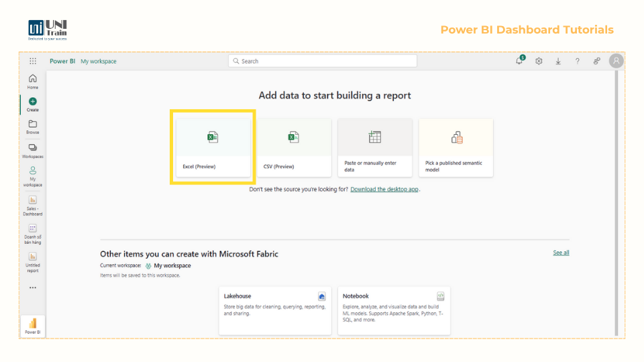This screenshot has height=362, width=644.
Task: Click the Lakehouse card icon
Action: (x=322, y=296)
